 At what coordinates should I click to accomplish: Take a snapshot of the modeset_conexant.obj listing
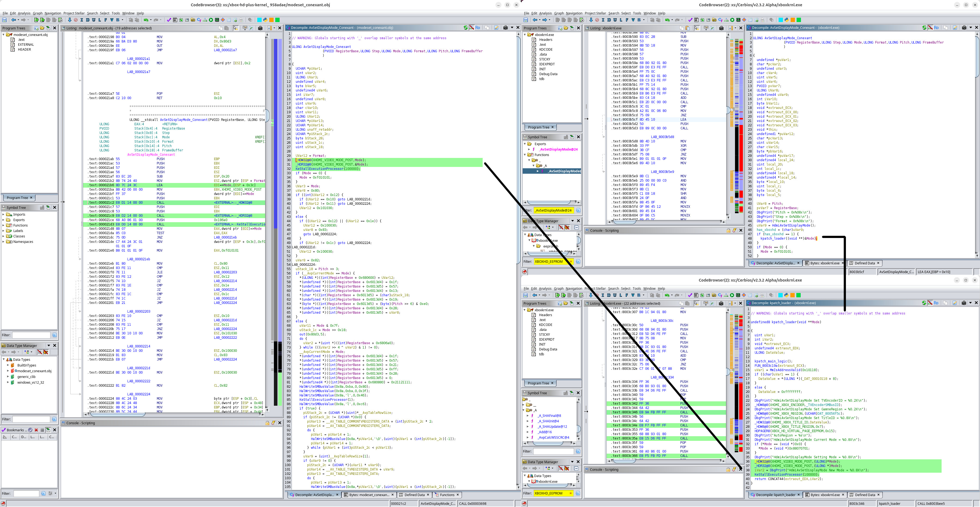(x=260, y=28)
